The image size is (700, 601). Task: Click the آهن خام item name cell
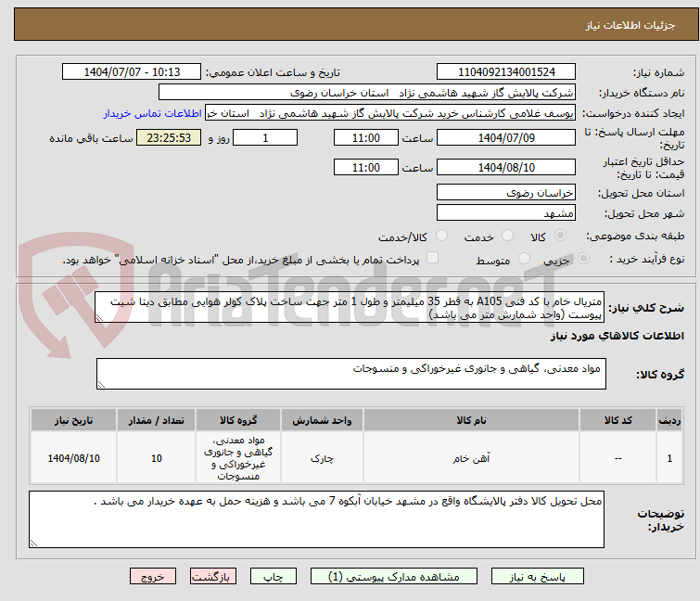471,458
